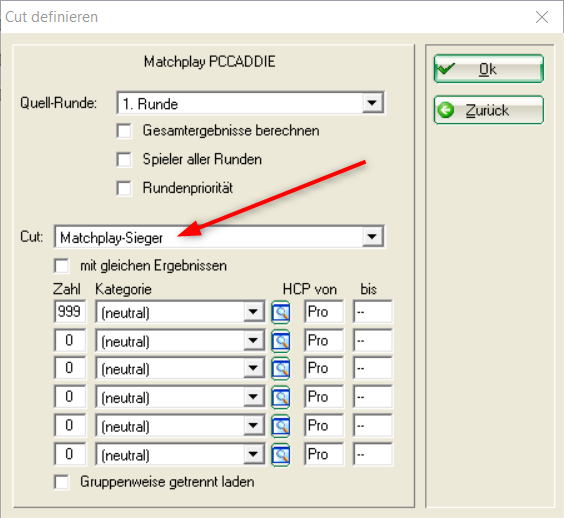Enable mit gleichen Ergebnissen checkbox
Image resolution: width=564 pixels, height=518 pixels.
[62, 266]
